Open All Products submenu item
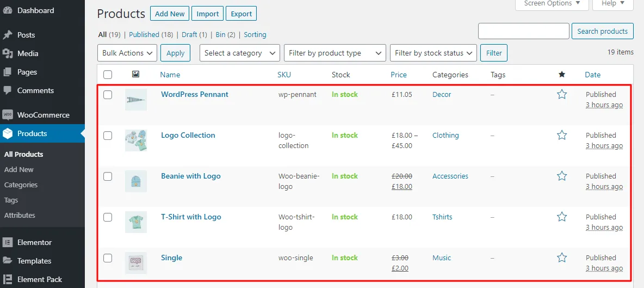This screenshot has height=288, width=644. (x=24, y=155)
